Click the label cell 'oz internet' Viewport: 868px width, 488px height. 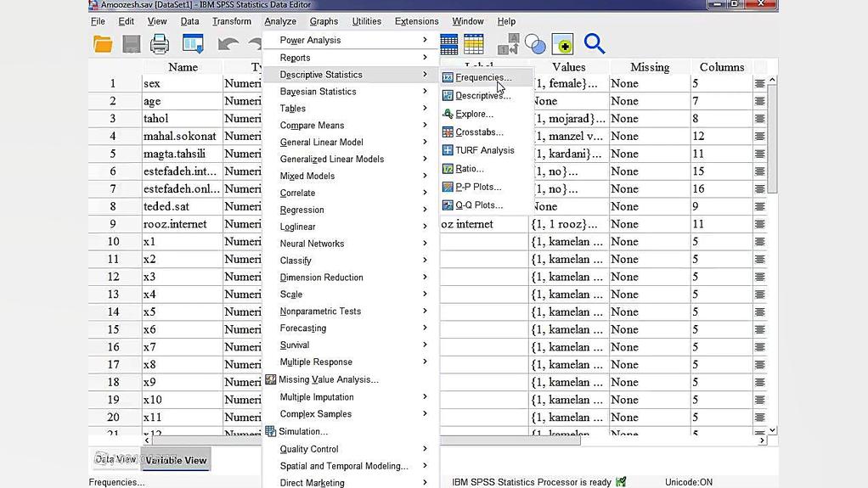(484, 224)
